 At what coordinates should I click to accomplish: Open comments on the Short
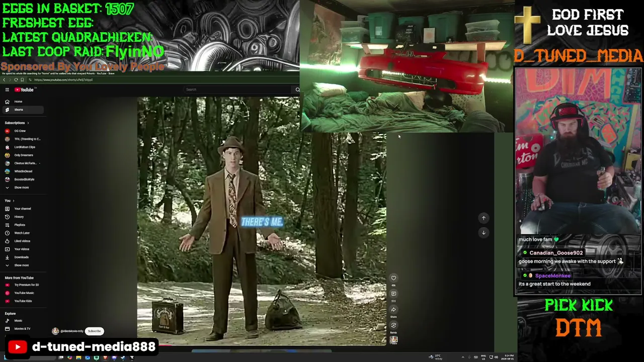pos(393,294)
